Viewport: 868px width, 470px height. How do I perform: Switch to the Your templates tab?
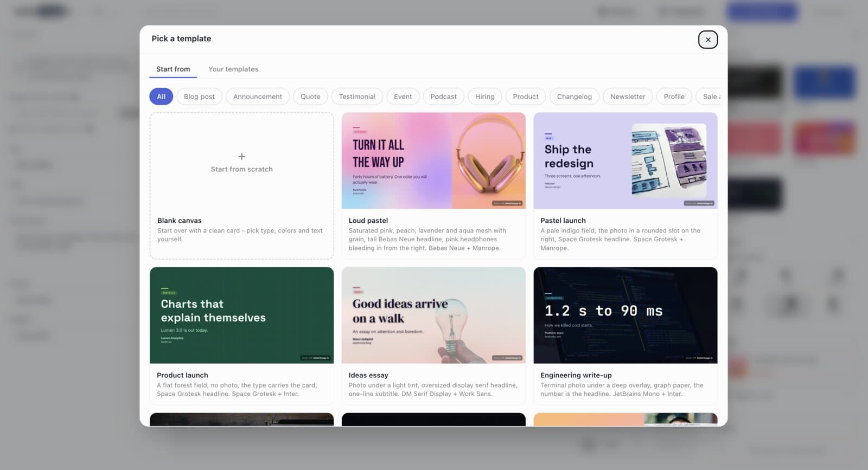tap(233, 69)
